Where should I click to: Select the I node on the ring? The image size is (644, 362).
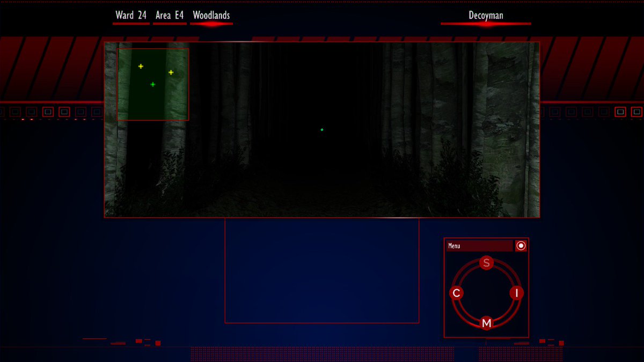pos(516,293)
